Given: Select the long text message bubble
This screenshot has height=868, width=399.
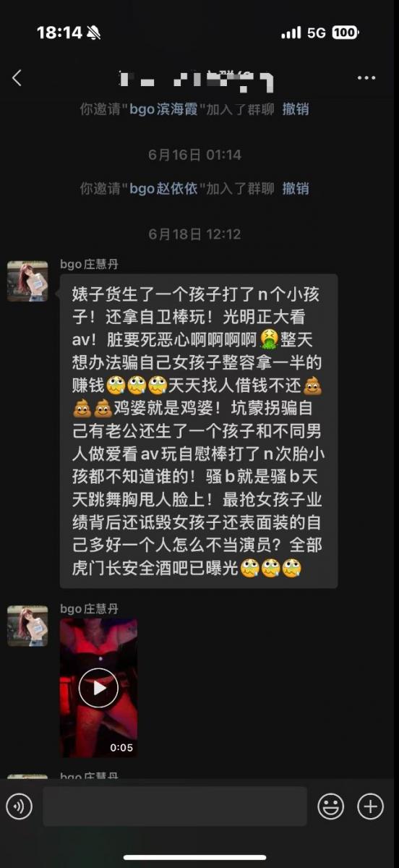Looking at the screenshot, I should pyautogui.click(x=199, y=431).
